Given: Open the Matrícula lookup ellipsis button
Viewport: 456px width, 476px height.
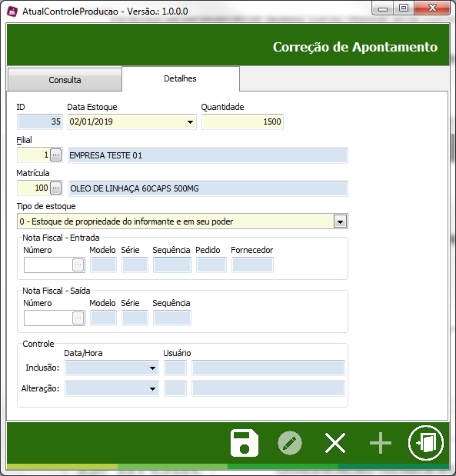Looking at the screenshot, I should [x=55, y=188].
